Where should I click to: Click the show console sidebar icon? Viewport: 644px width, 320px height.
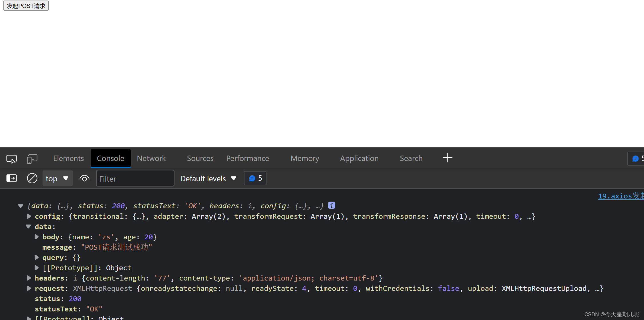11,178
